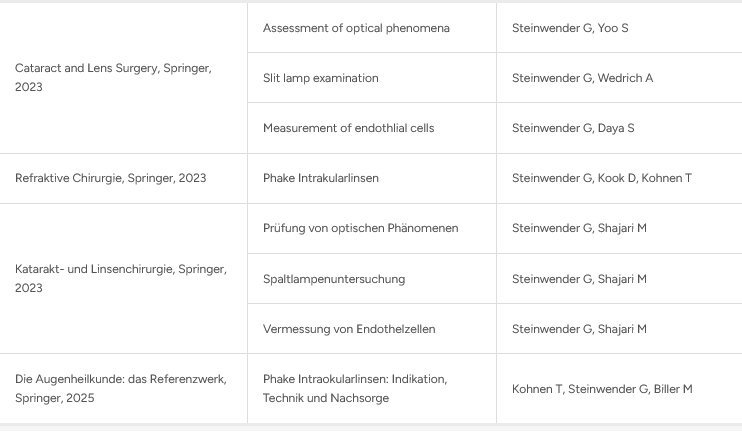The height and width of the screenshot is (431, 742).
Task: Click 'Phake Intraokularlinsen: Indikation, Technik und Nachsorge'
Action: (355, 388)
